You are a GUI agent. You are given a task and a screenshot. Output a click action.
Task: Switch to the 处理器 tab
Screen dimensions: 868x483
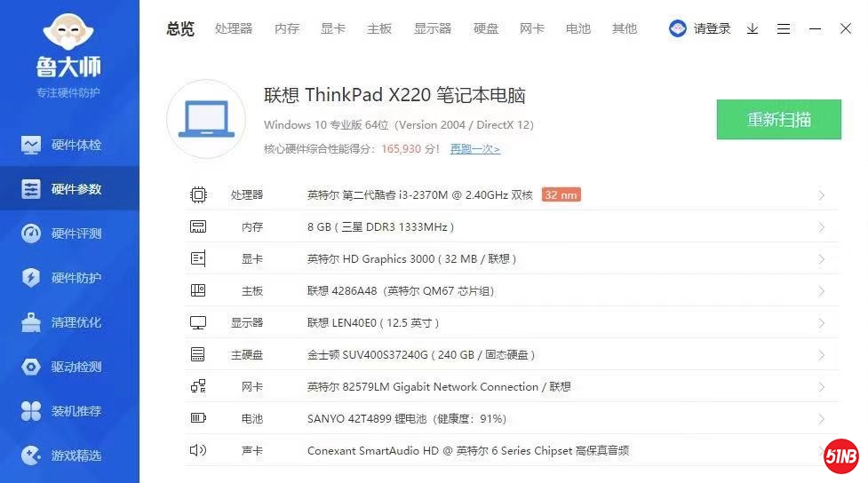(x=234, y=28)
